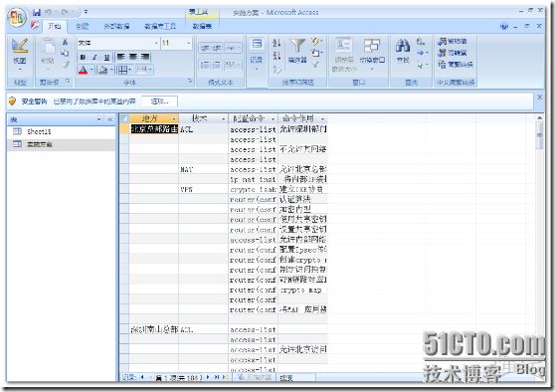Toggle Underline formatting
Screen dimensions: 555x392
tap(106, 57)
